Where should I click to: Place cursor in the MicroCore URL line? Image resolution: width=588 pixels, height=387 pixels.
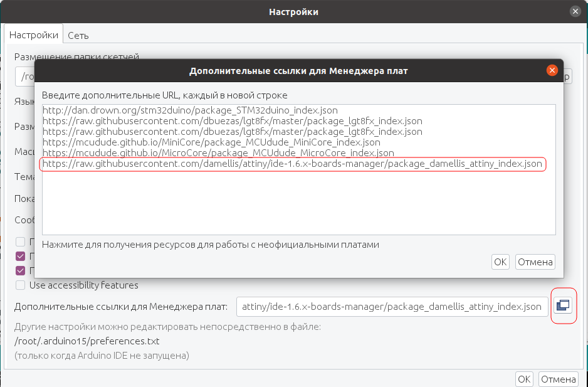tap(218, 153)
